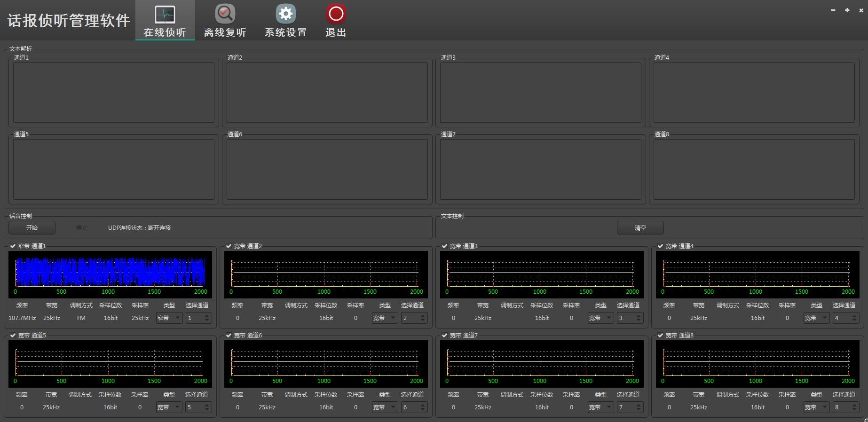Click the 通道6 text parsing box
Viewport: 868px width, 422px height.
pos(327,169)
